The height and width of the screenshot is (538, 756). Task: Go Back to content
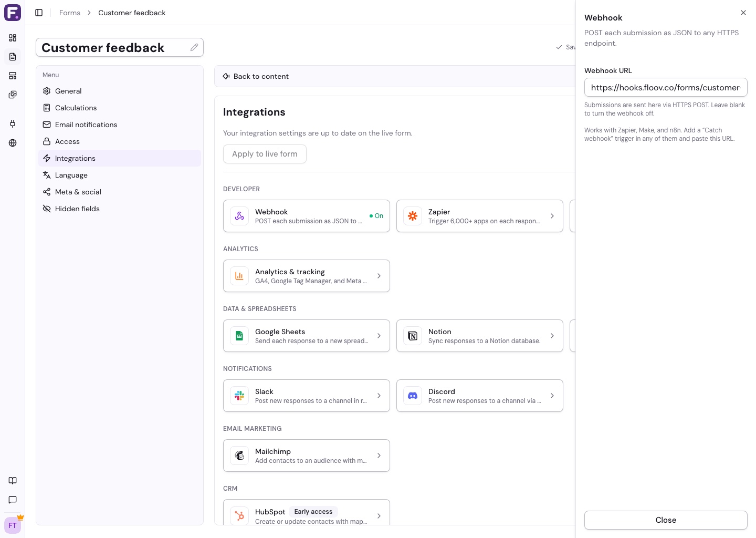(x=256, y=76)
